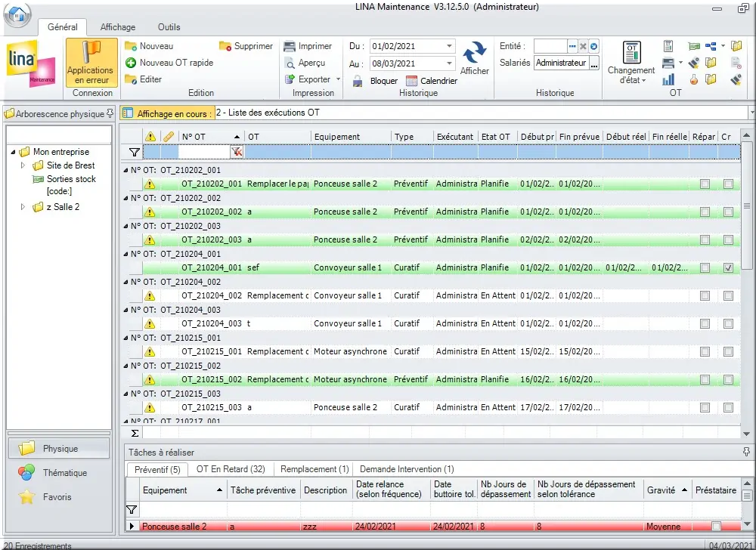This screenshot has height=550, width=756.
Task: Sort by Etat OT column header
Action: tap(497, 137)
